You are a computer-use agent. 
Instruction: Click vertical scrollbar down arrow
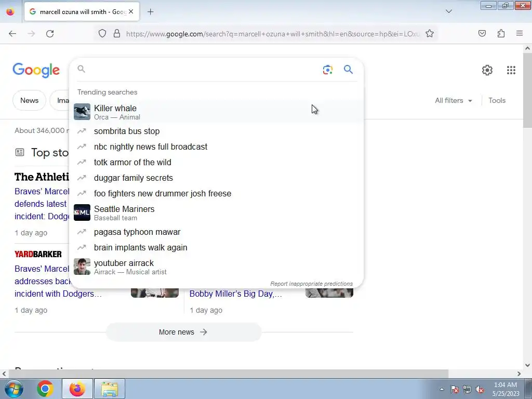527,365
